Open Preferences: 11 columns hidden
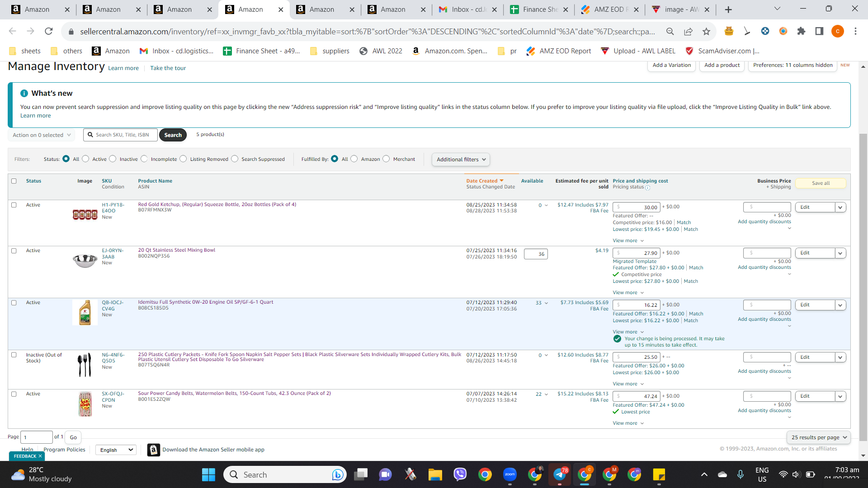Viewport: 868px width, 488px height. tap(793, 65)
